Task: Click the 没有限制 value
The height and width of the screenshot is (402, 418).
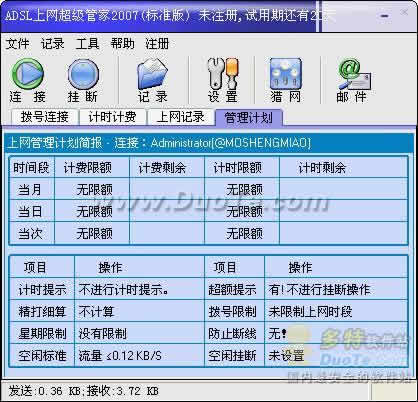Action: (103, 334)
